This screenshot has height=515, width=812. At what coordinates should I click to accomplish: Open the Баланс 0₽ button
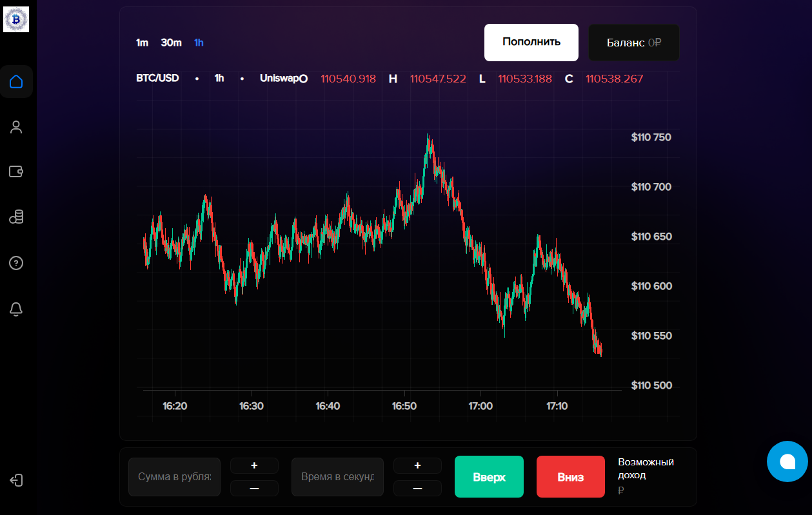click(633, 43)
